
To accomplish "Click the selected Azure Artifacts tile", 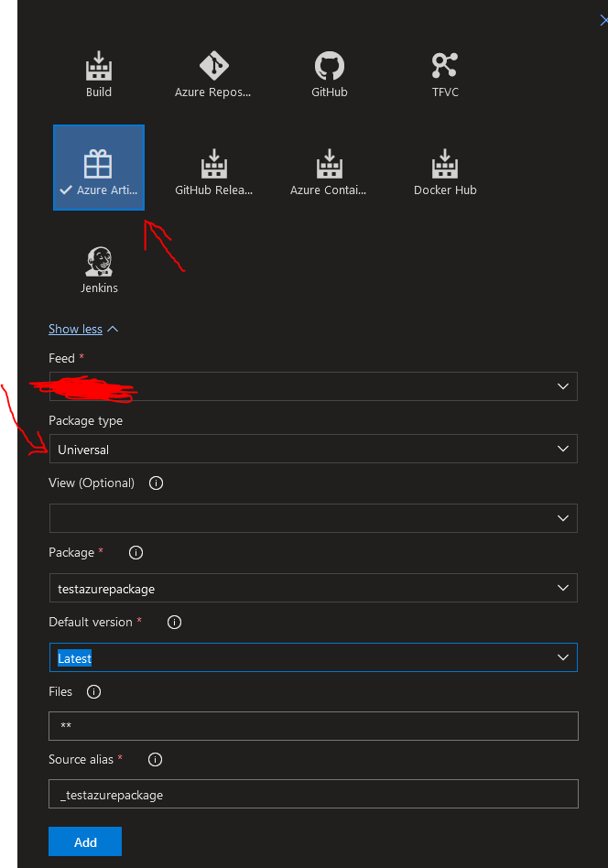I will click(x=98, y=168).
